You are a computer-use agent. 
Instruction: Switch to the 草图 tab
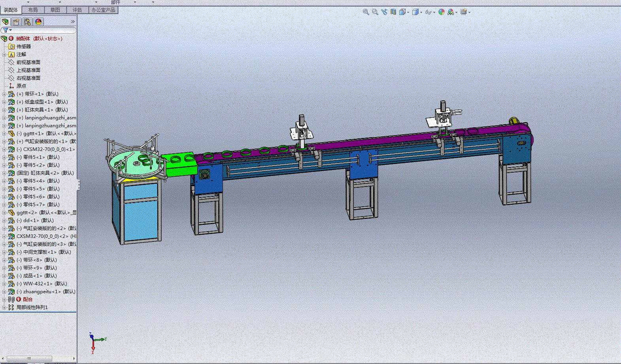point(55,10)
